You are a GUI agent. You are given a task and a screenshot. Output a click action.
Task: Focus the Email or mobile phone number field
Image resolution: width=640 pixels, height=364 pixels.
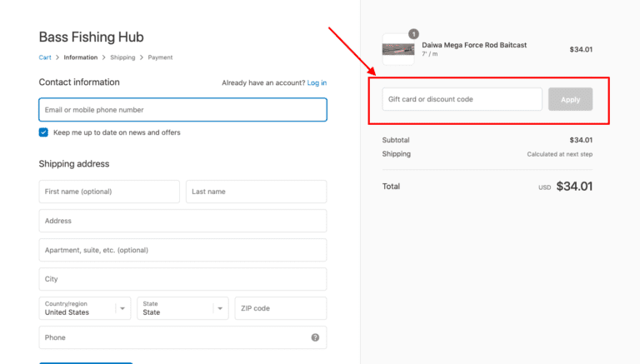(x=182, y=110)
